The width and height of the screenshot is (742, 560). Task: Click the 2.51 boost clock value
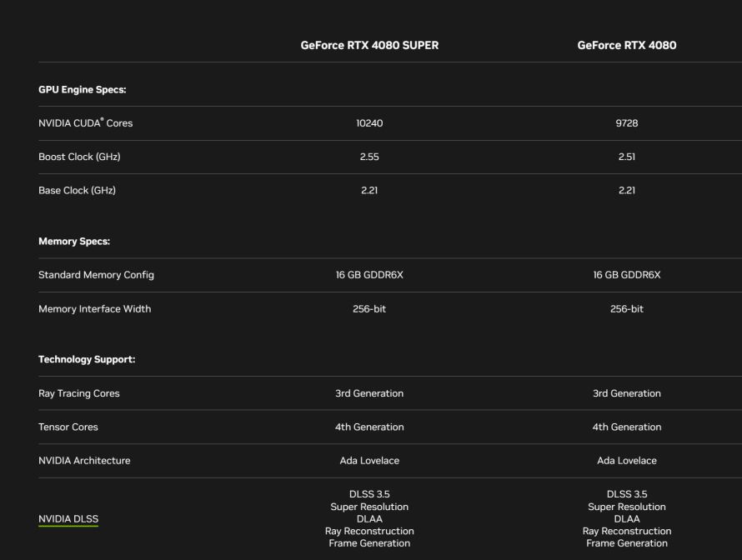pyautogui.click(x=626, y=157)
